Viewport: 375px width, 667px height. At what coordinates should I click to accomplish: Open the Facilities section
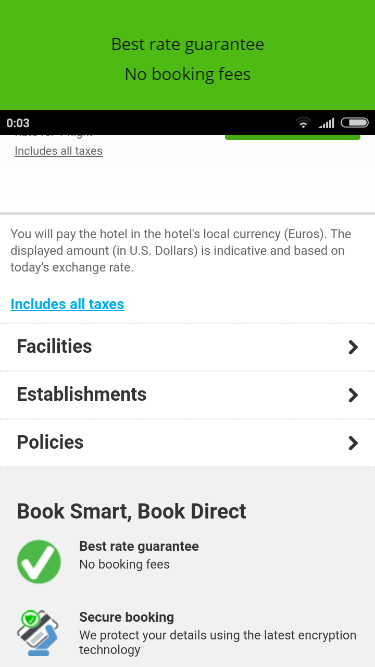point(188,347)
